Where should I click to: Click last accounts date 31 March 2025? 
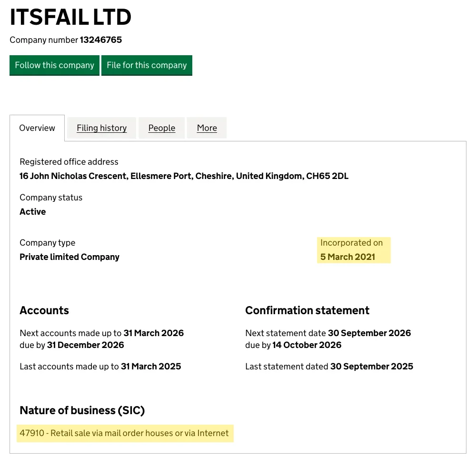coord(151,367)
